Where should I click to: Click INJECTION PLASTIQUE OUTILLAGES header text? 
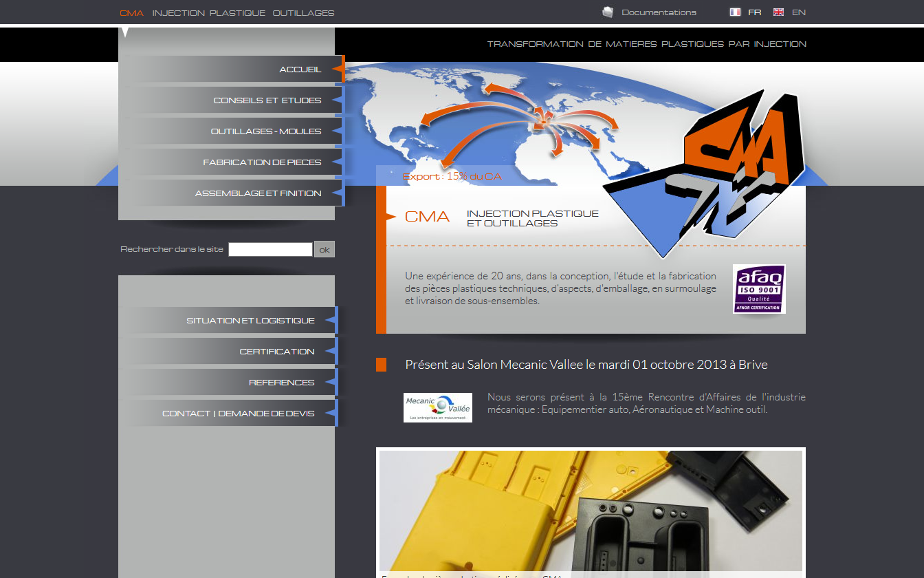[243, 13]
